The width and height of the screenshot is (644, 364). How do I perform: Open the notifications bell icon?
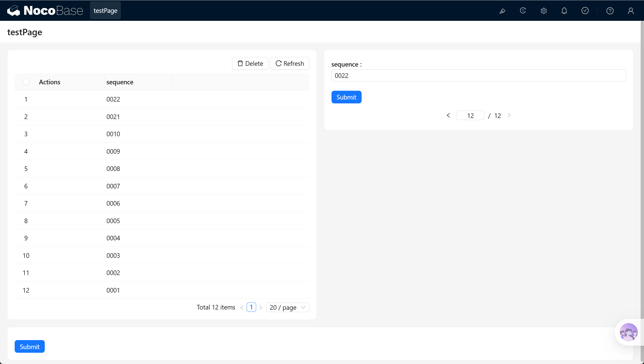coord(564,11)
